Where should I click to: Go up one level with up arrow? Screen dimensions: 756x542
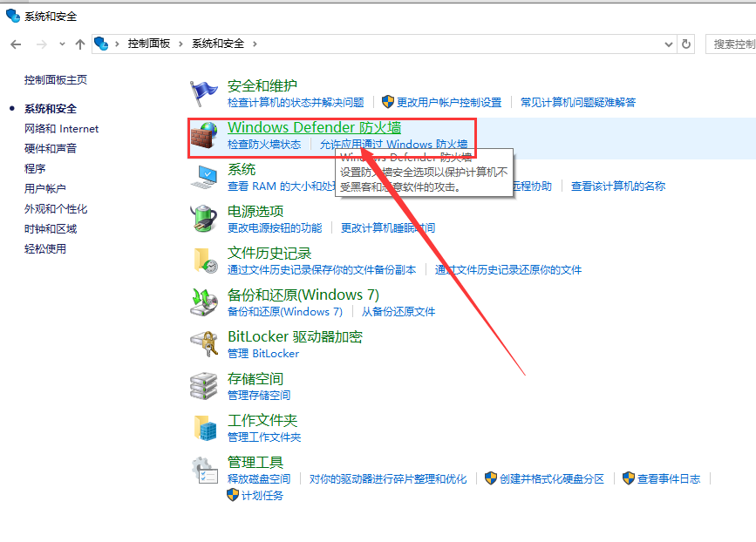(x=80, y=44)
